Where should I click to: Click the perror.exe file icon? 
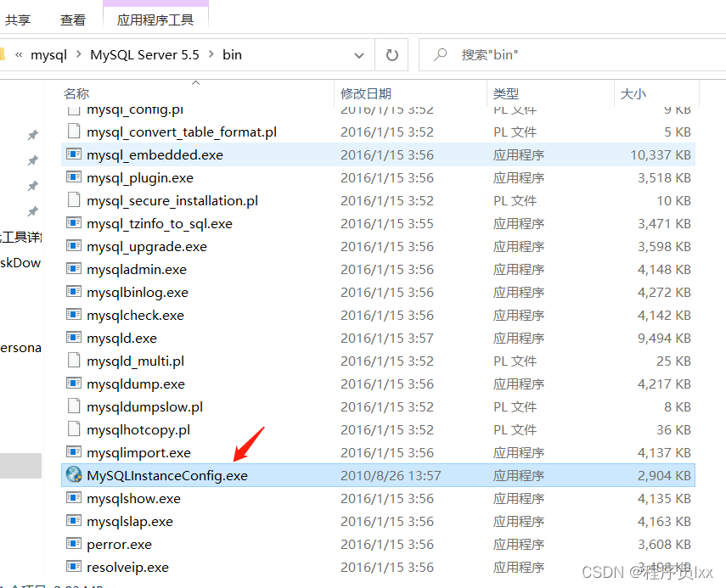pyautogui.click(x=74, y=544)
